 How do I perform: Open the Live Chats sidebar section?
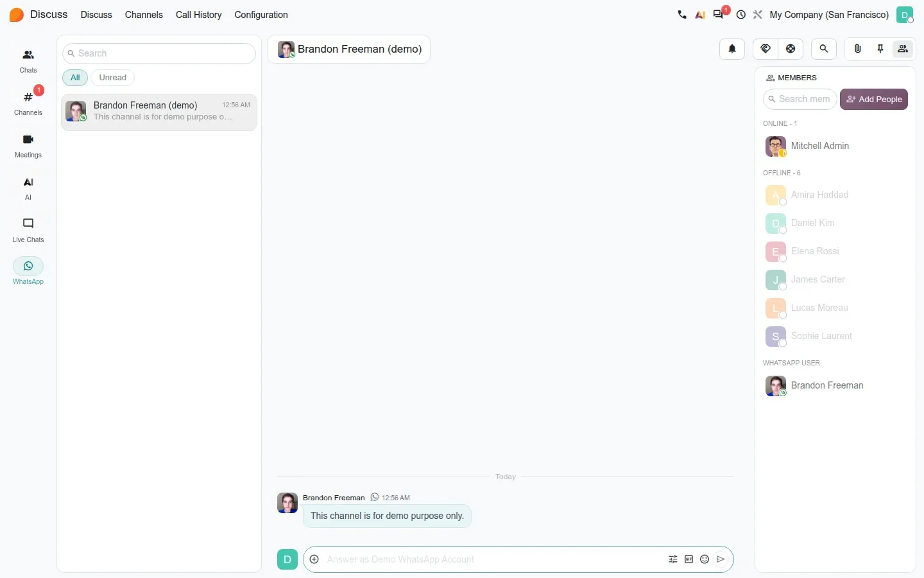(x=28, y=231)
